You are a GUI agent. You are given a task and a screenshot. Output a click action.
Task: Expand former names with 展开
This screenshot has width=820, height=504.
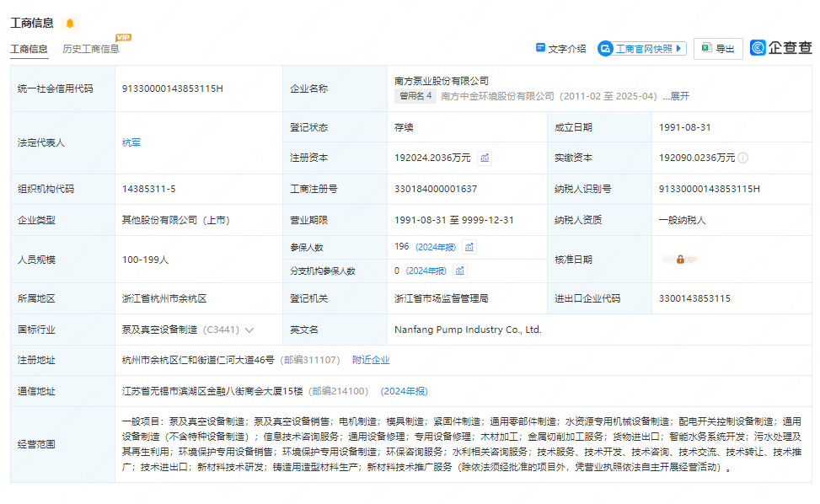[x=679, y=96]
